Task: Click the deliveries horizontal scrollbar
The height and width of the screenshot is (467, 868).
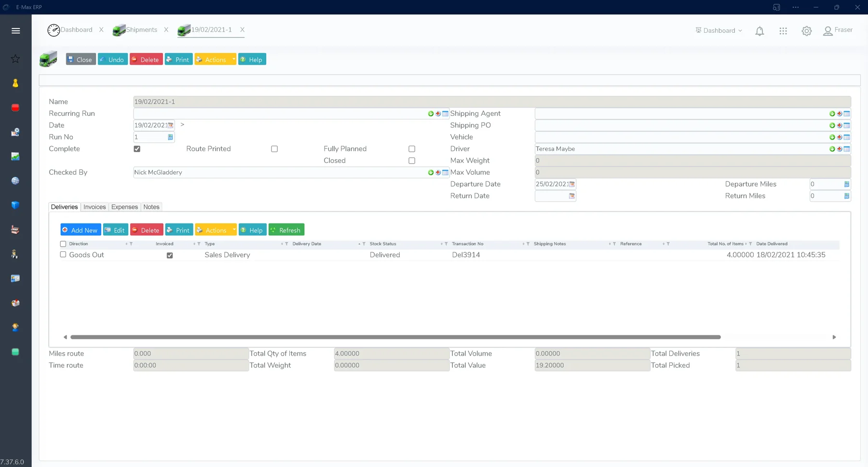Action: coord(395,337)
